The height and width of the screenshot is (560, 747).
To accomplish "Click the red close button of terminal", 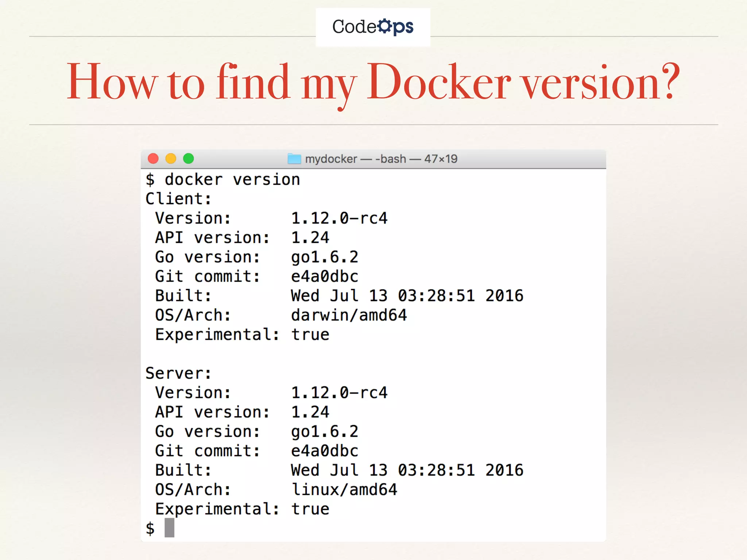I will tap(153, 159).
